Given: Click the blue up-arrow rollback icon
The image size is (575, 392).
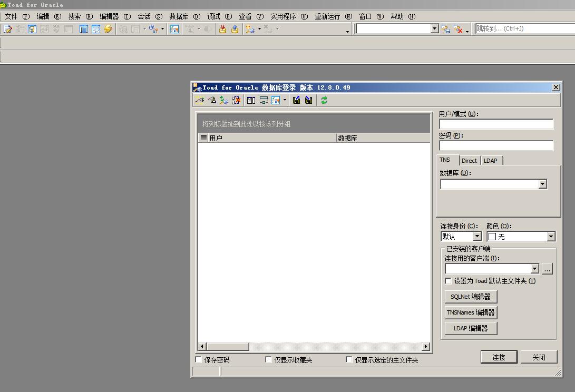Looking at the screenshot, I should (x=235, y=29).
